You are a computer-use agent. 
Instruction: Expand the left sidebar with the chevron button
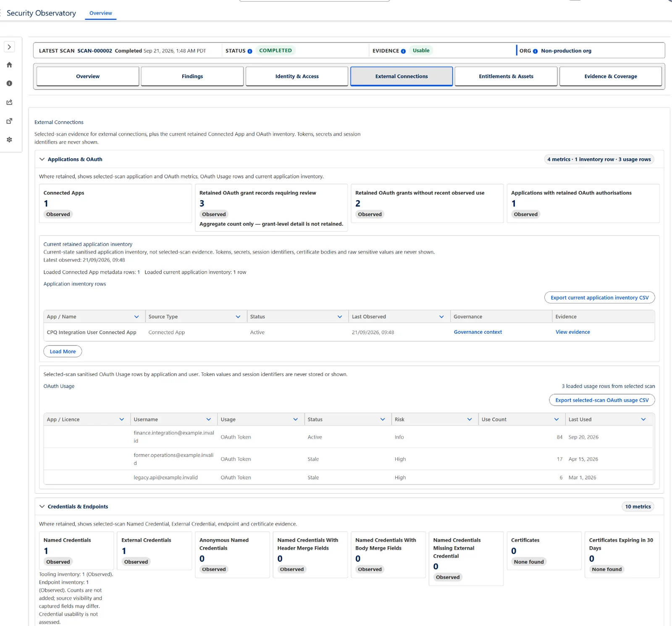point(9,47)
